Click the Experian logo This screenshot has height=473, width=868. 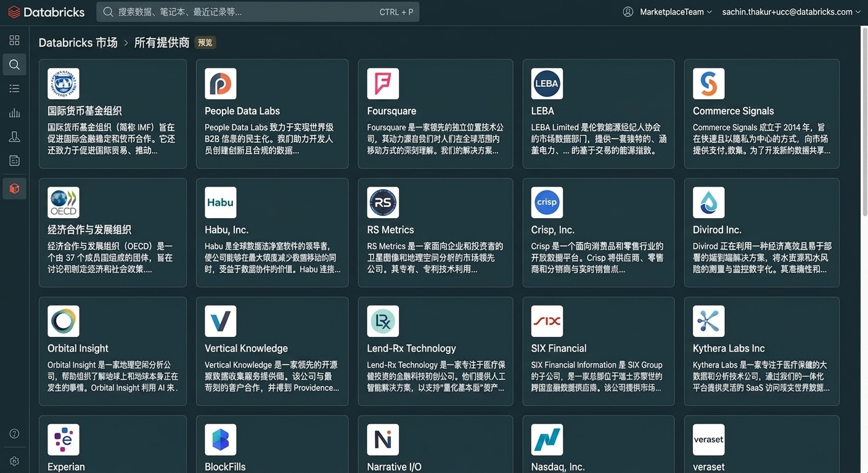(63, 440)
